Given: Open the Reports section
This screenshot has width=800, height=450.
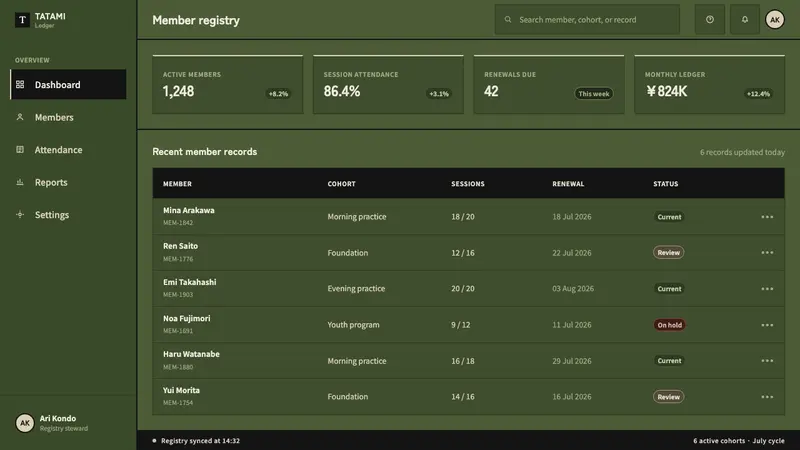Looking at the screenshot, I should tap(68, 182).
